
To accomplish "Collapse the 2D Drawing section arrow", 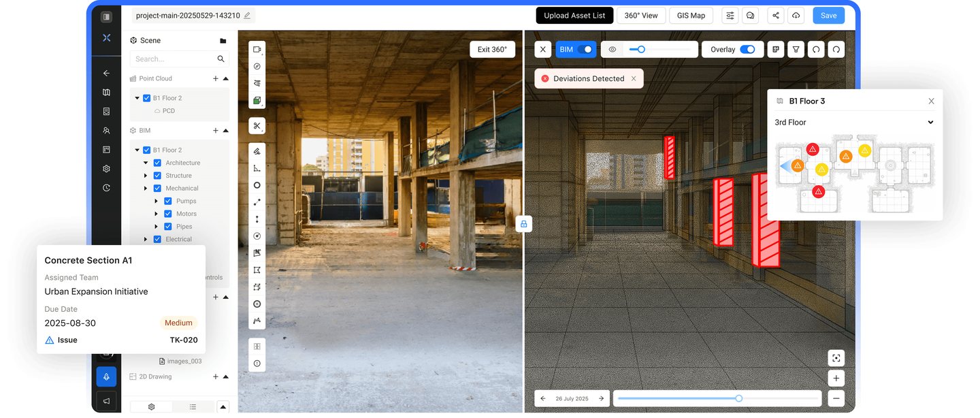I will pyautogui.click(x=225, y=376).
